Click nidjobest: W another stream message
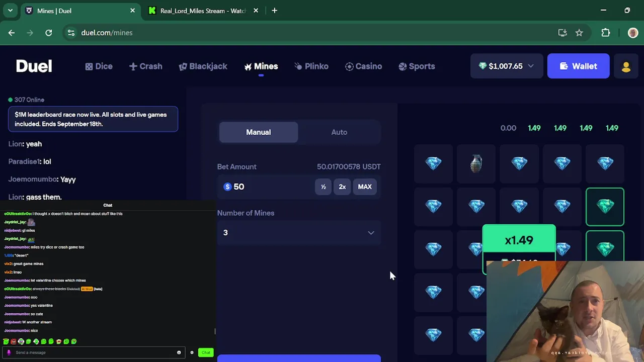644x362 pixels. (28, 322)
